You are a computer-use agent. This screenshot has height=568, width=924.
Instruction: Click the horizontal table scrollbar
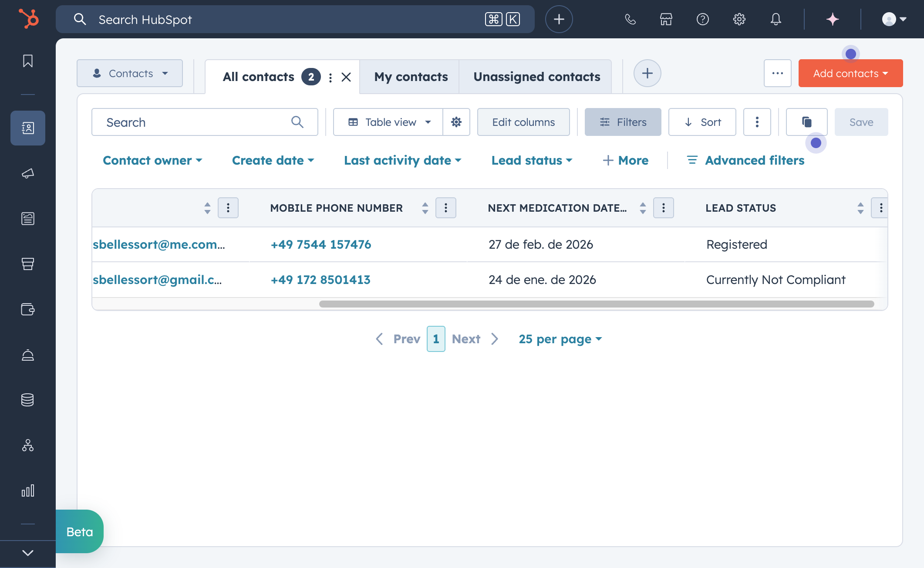[597, 304]
